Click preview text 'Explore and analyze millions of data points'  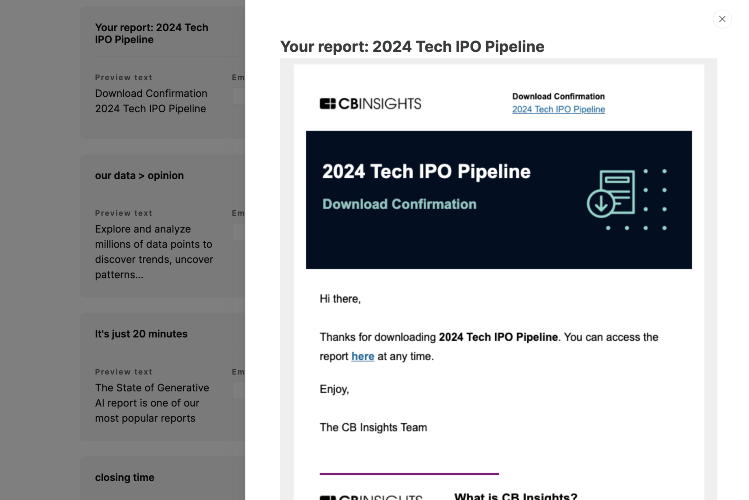pyautogui.click(x=154, y=252)
